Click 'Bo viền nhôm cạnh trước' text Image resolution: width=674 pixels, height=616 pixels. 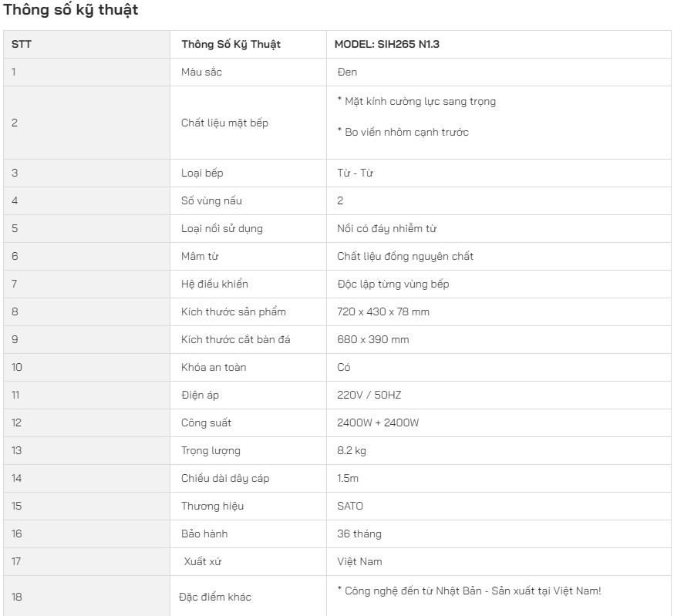coord(403,132)
